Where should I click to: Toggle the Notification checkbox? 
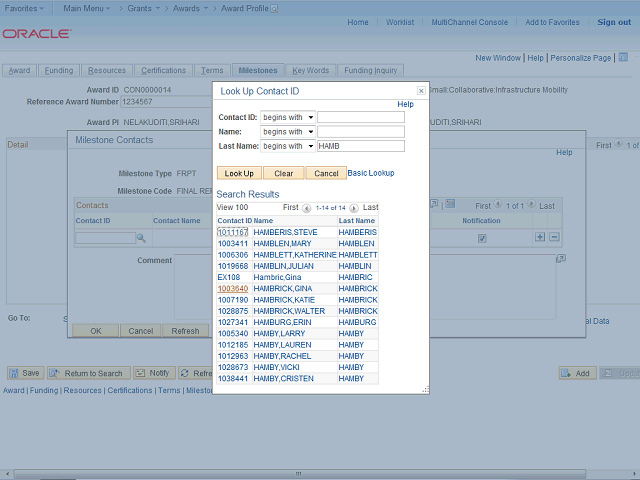[482, 238]
